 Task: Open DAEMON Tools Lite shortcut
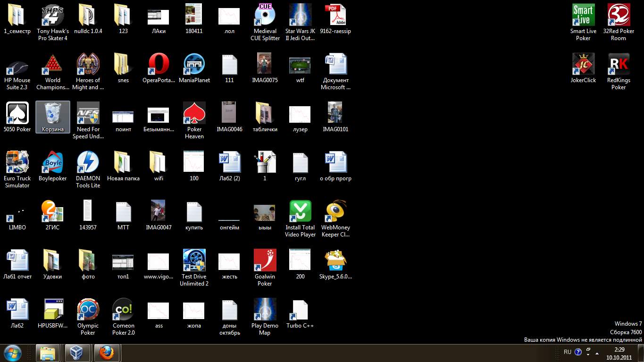(88, 162)
